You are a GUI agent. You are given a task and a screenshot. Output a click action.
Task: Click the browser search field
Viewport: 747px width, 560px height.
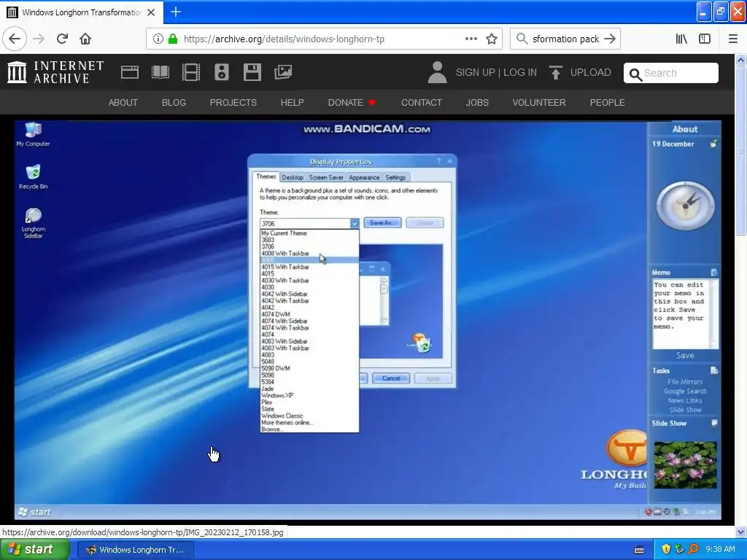click(565, 39)
